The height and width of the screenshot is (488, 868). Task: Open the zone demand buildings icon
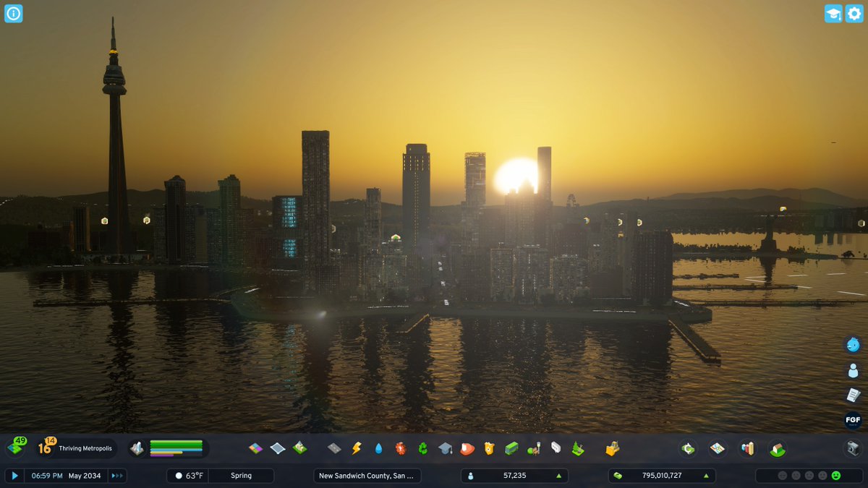point(137,449)
